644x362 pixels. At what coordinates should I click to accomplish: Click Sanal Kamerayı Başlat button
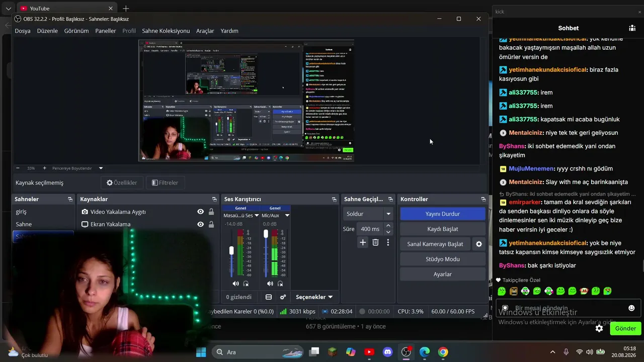(x=435, y=244)
